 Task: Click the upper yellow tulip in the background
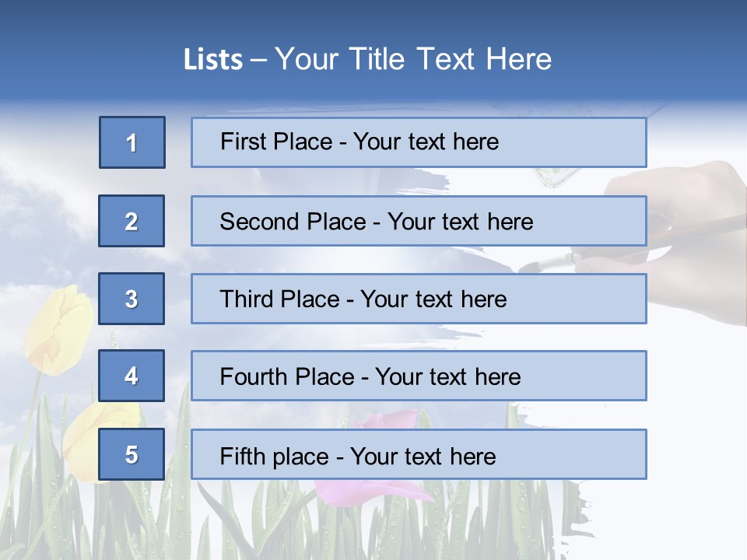(58, 327)
